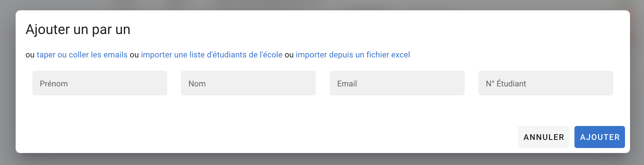Click the N° Étudiant field
The height and width of the screenshot is (165, 644).
coord(545,83)
